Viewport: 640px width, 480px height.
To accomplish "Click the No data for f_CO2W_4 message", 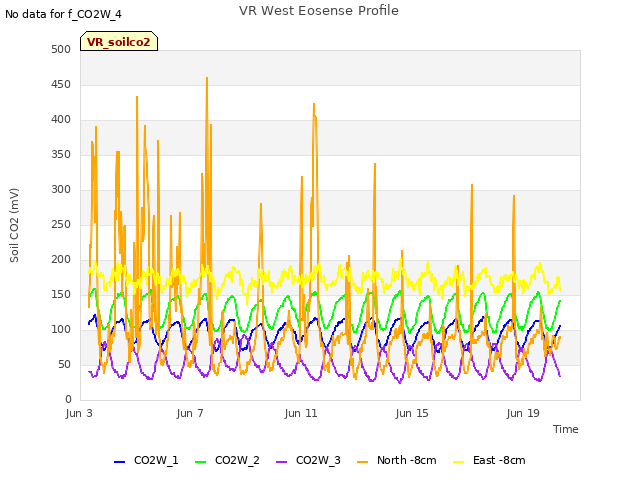I will pos(63,14).
